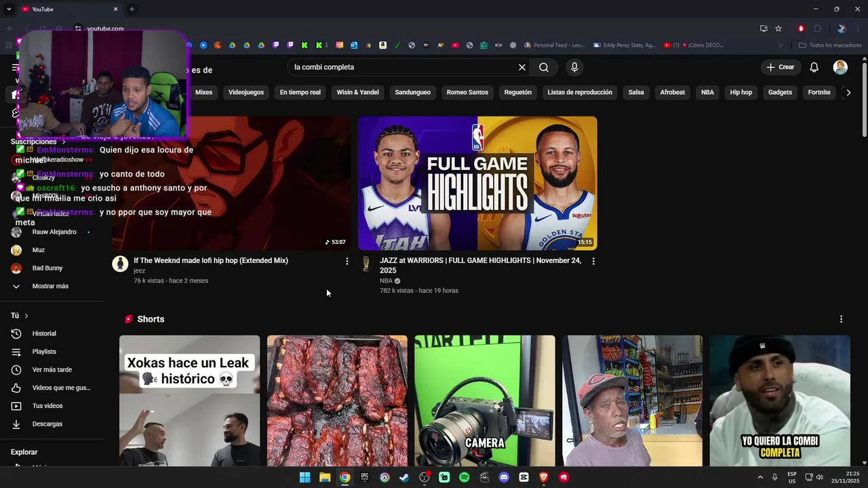Viewport: 868px width, 488px height.
Task: Open File Explorer from the taskbar
Action: [325, 477]
